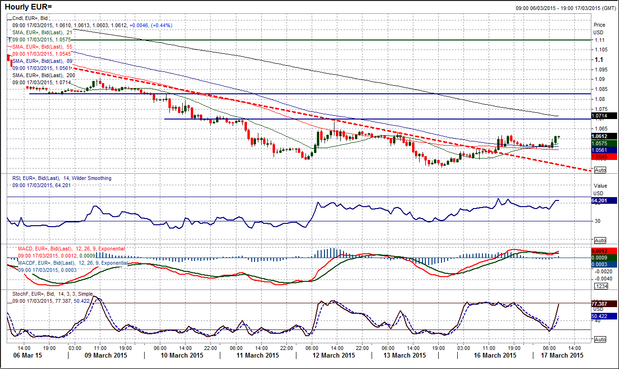Select the red 1.0545 SMA price tag

[604, 157]
